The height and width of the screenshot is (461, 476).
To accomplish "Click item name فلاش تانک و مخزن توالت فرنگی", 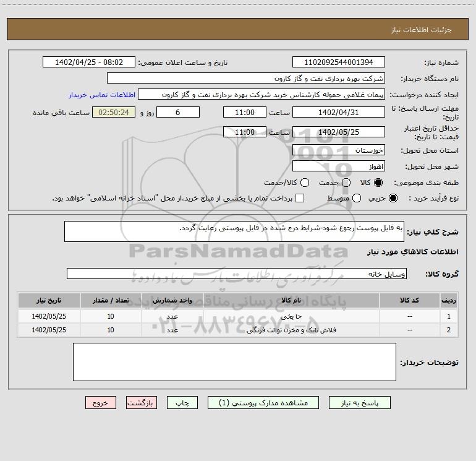I will [291, 330].
